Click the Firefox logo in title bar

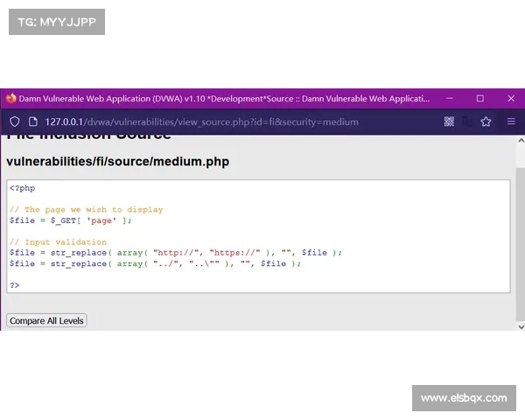tap(11, 99)
